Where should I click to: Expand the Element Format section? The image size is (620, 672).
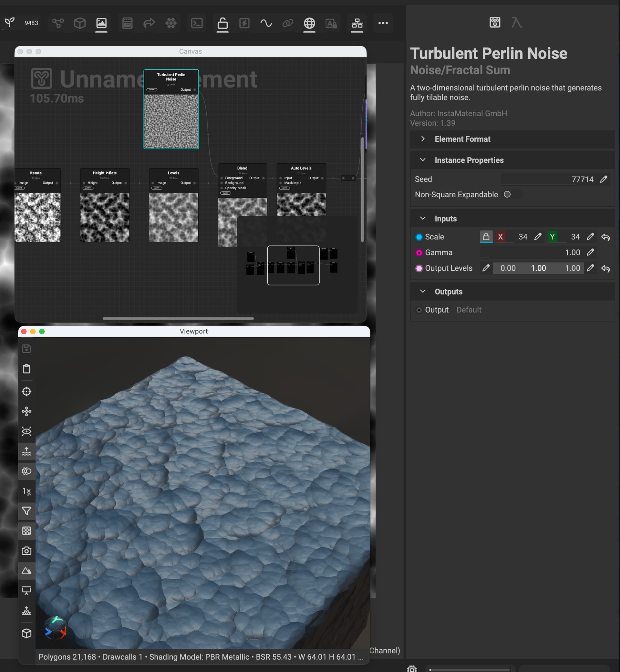pos(423,139)
